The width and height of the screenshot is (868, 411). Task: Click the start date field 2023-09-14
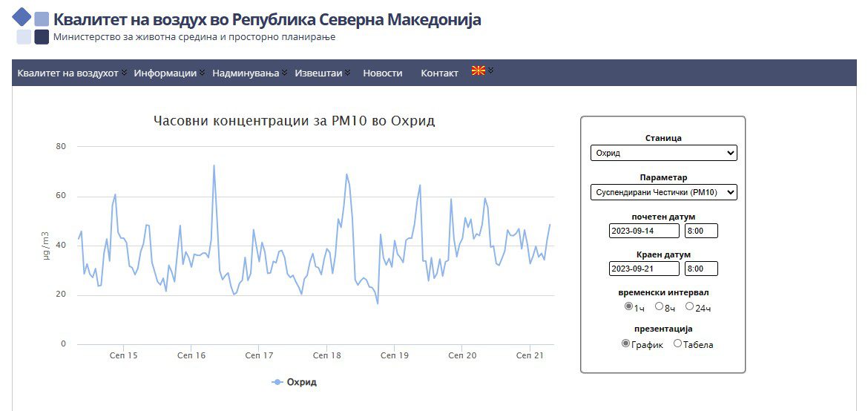tap(643, 231)
